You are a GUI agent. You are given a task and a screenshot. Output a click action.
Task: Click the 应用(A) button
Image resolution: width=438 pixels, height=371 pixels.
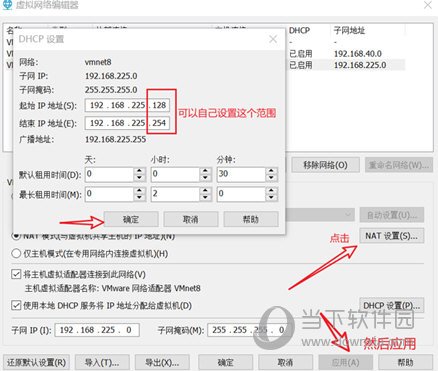(346, 362)
